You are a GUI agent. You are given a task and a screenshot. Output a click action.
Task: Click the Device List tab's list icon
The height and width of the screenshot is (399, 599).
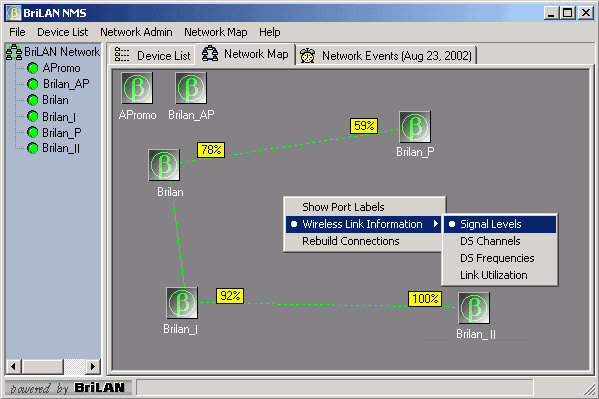click(x=122, y=55)
